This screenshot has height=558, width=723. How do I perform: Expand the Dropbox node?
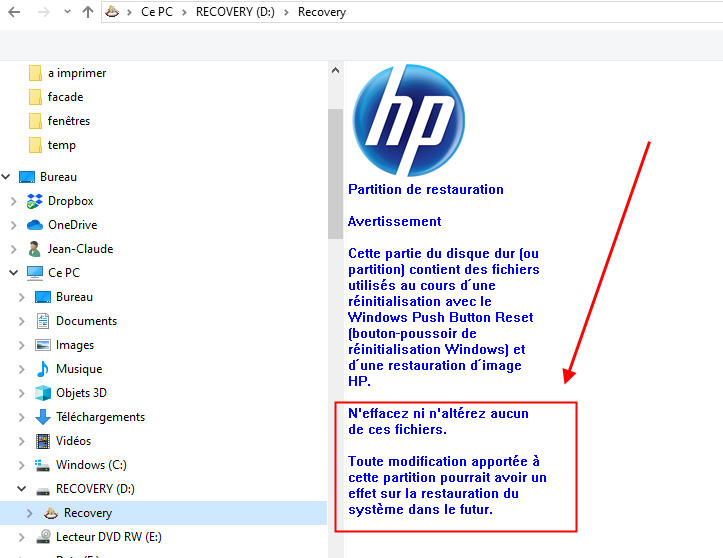click(x=13, y=201)
